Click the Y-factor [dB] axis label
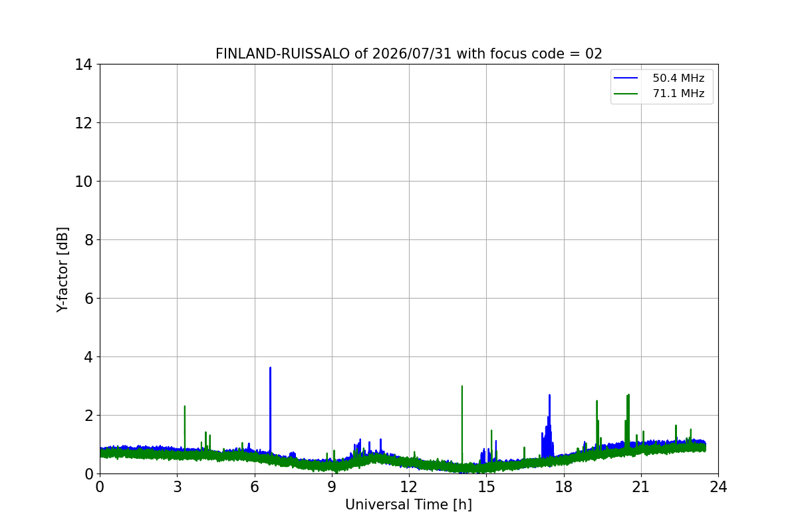Image resolution: width=798 pixels, height=532 pixels. (x=63, y=269)
